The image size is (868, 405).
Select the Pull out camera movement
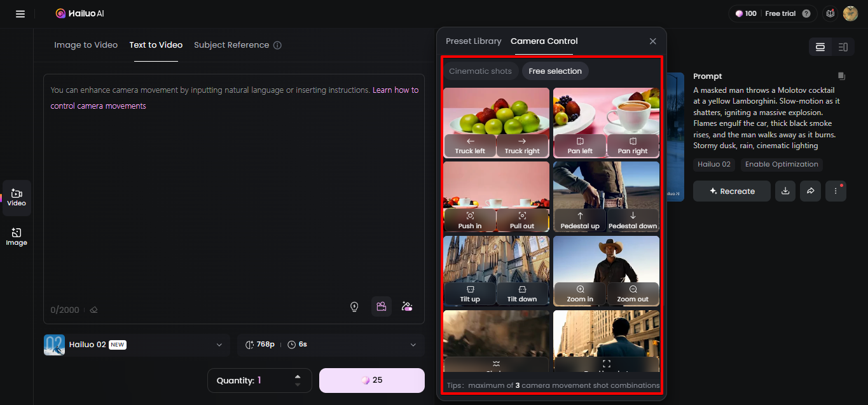522,221
